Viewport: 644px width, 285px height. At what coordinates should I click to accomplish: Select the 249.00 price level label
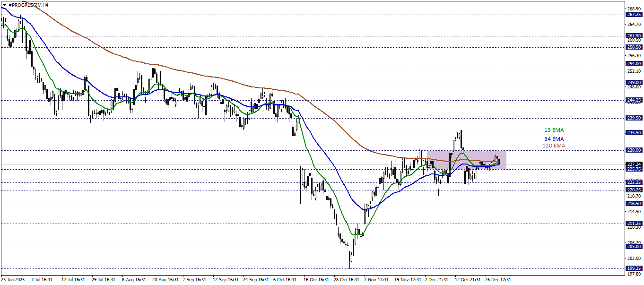pyautogui.click(x=633, y=83)
